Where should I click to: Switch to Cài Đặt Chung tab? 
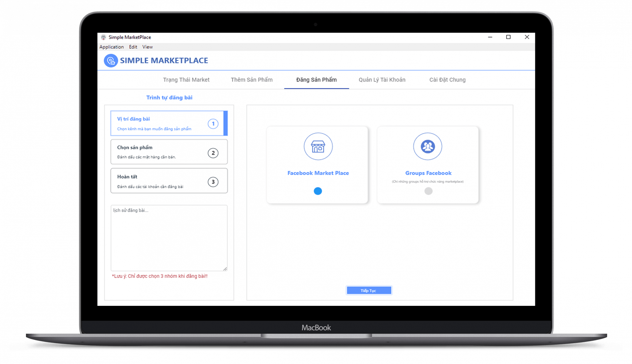pyautogui.click(x=447, y=80)
